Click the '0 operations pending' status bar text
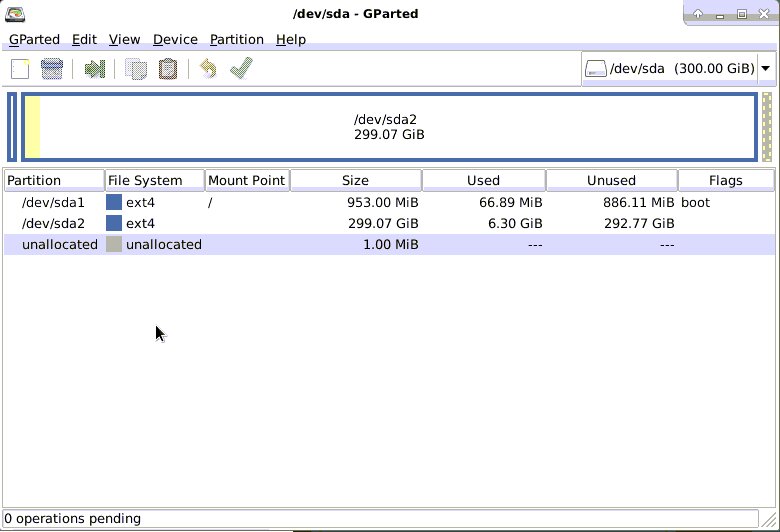 pyautogui.click(x=73, y=519)
